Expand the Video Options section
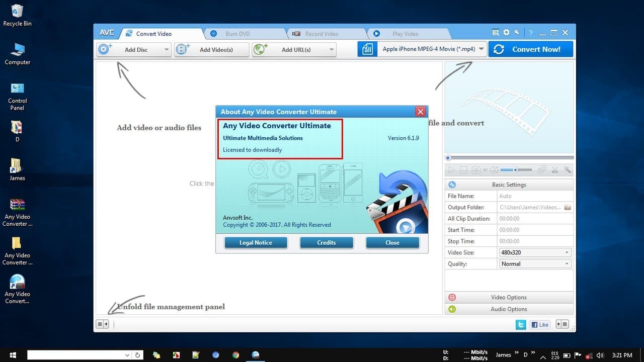Screen dimensions: 644x362 pyautogui.click(x=509, y=297)
